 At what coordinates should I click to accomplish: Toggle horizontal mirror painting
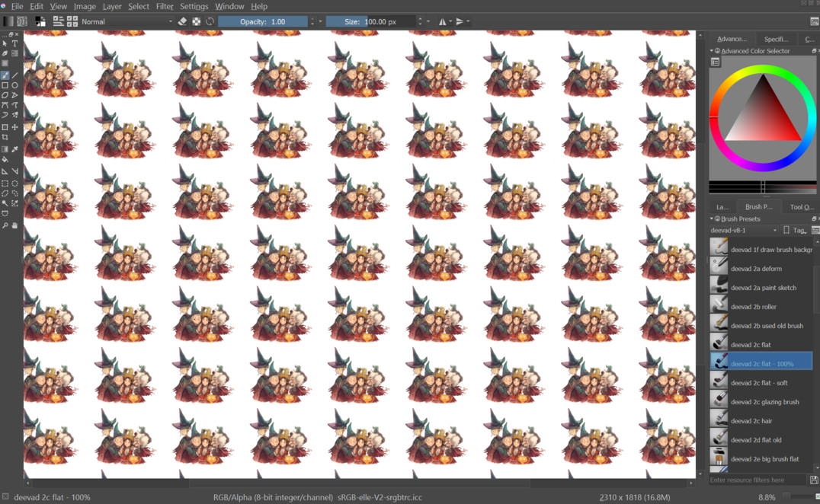pos(442,21)
